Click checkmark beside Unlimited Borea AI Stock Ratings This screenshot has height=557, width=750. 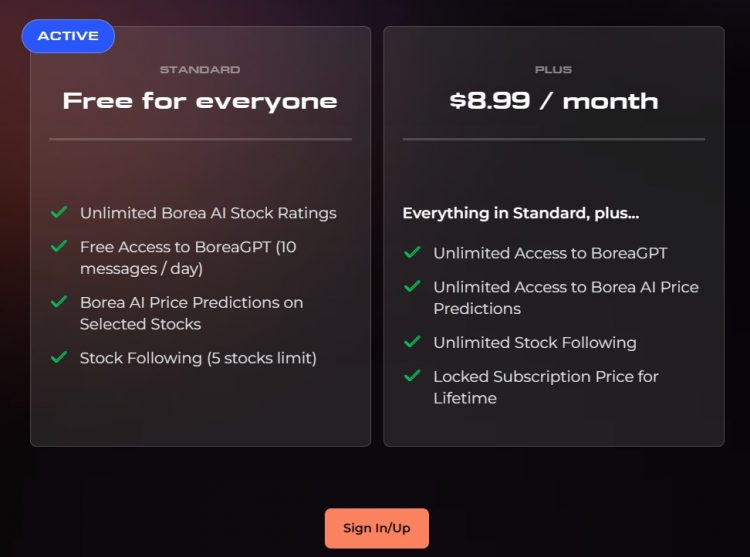coord(59,212)
